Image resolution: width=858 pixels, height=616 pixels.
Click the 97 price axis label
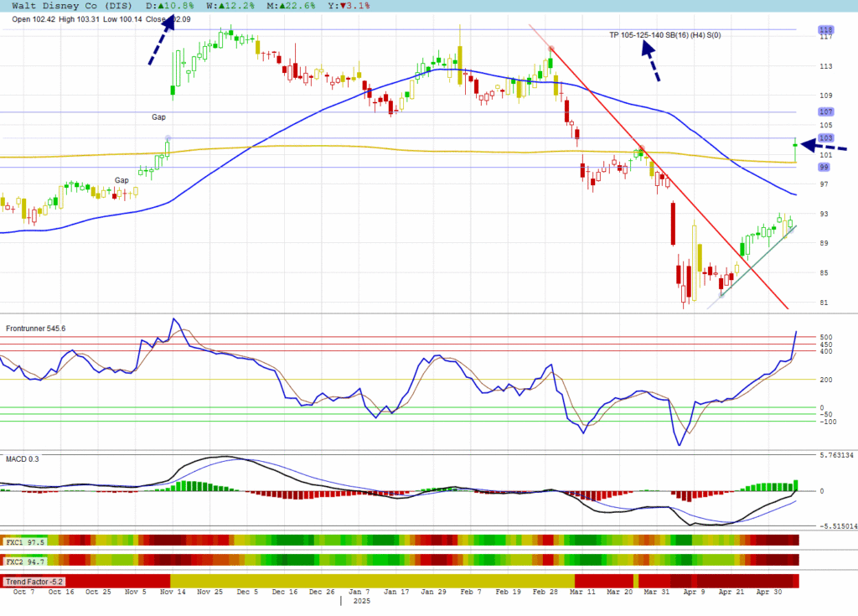click(824, 184)
